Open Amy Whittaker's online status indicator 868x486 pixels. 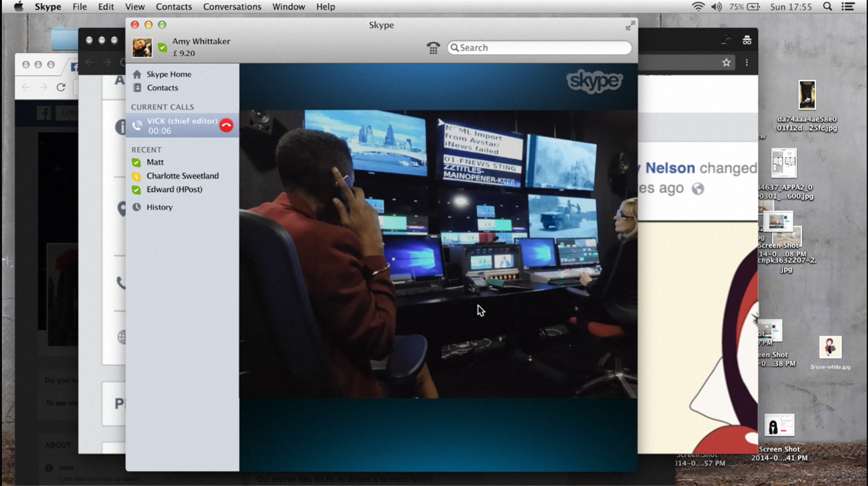tap(163, 48)
